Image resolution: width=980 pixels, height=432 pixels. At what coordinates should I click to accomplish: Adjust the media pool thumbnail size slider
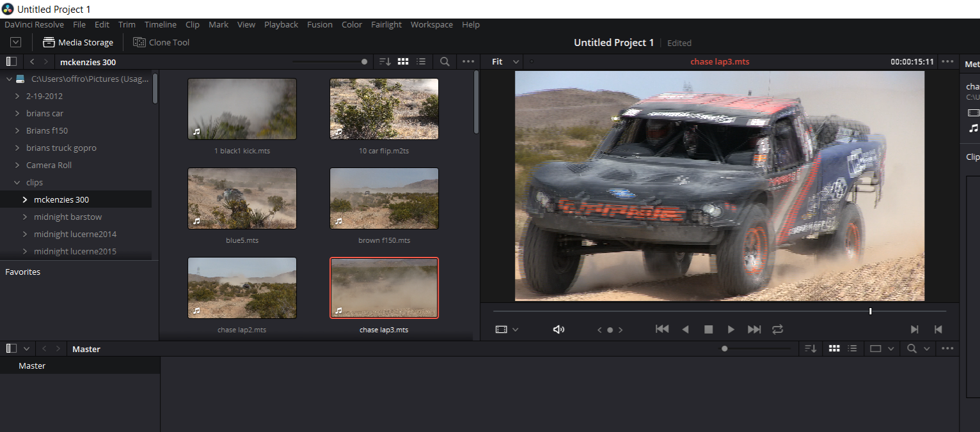click(x=725, y=349)
